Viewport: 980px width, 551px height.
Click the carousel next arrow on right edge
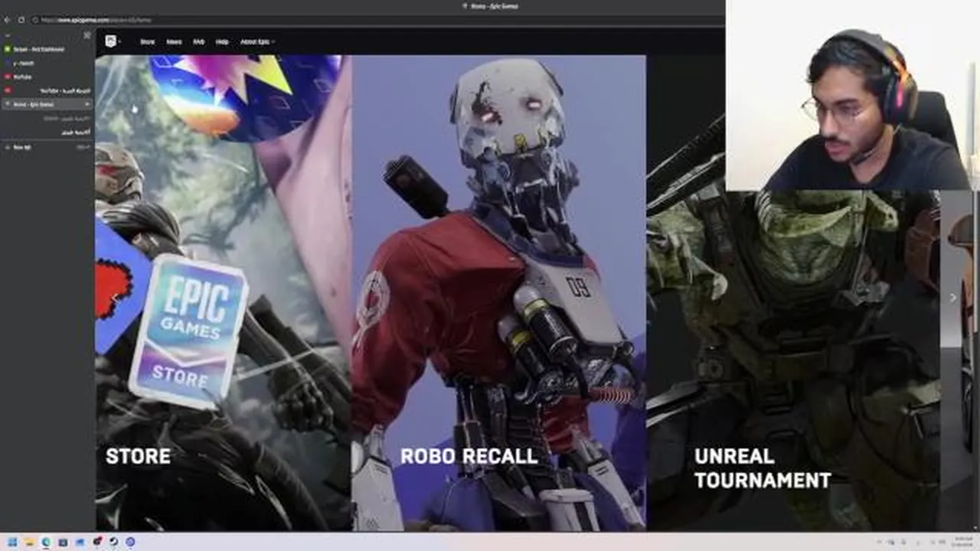(x=952, y=298)
